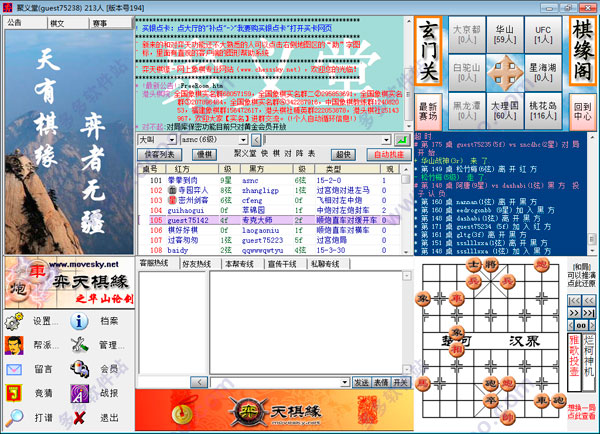Image resolution: width=600 pixels, height=434 pixels.
Task: Go to 玄门关 area
Action: pos(429,51)
